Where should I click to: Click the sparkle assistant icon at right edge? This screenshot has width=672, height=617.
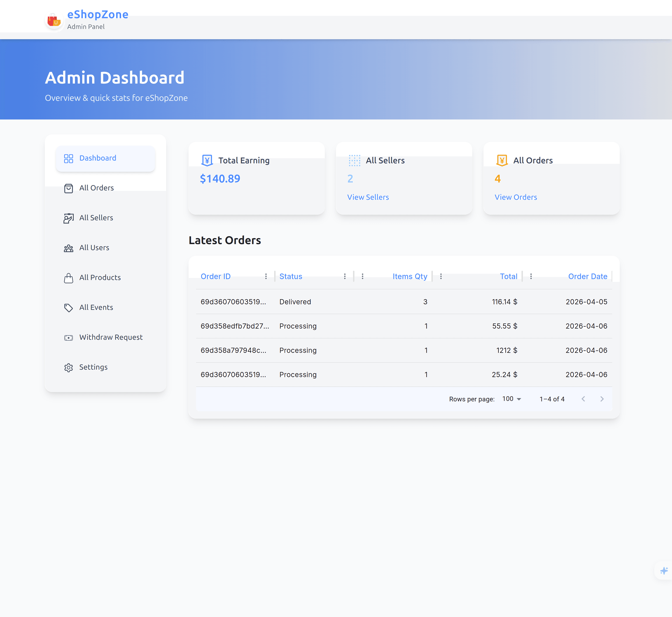pos(664,571)
